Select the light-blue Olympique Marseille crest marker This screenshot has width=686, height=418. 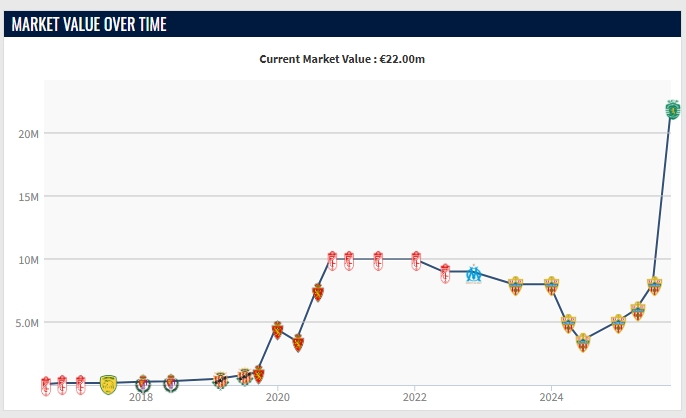coord(474,273)
